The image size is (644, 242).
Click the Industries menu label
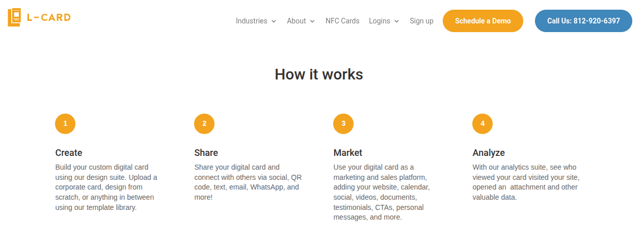tap(251, 21)
